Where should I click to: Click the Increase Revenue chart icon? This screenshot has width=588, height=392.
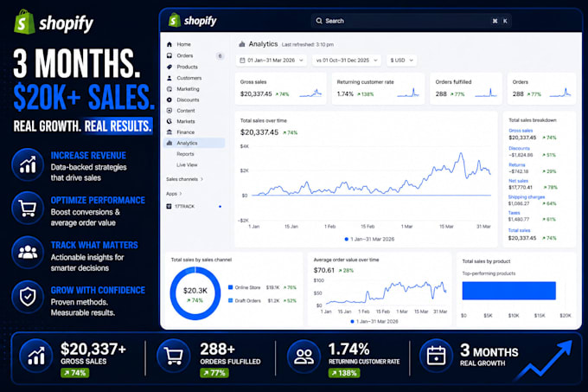click(28, 164)
